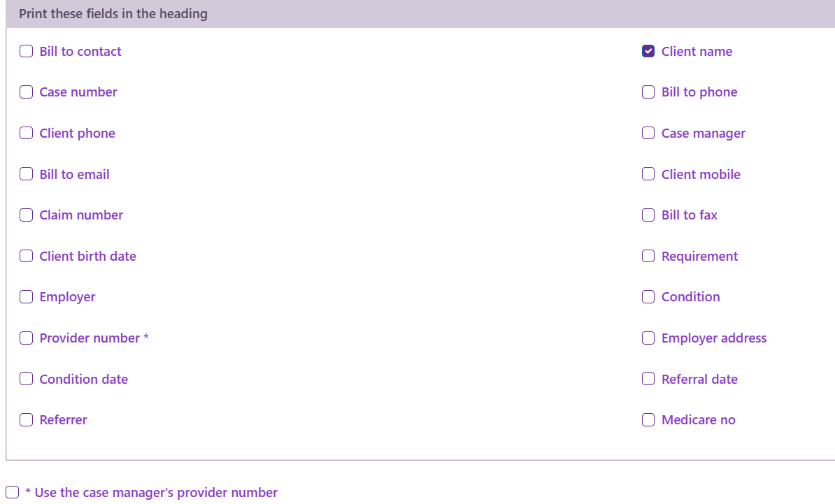The width and height of the screenshot is (835, 504).
Task: Check the Bill to phone option
Action: click(648, 92)
